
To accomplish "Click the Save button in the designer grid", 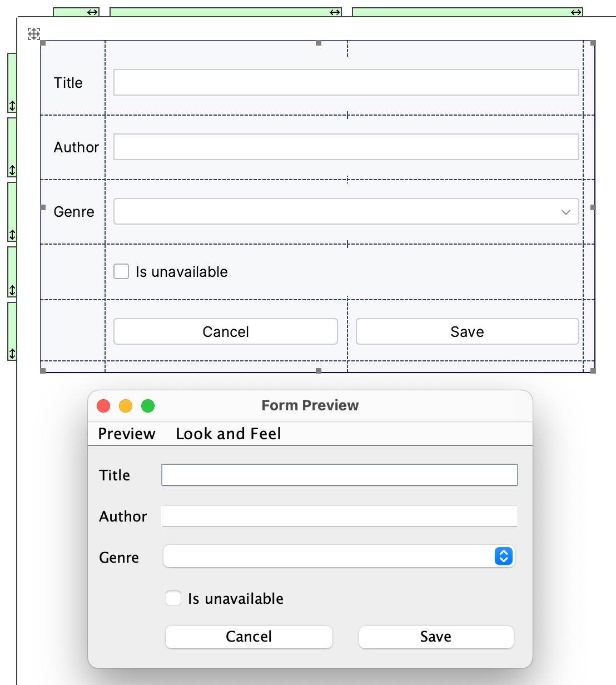I will [467, 331].
